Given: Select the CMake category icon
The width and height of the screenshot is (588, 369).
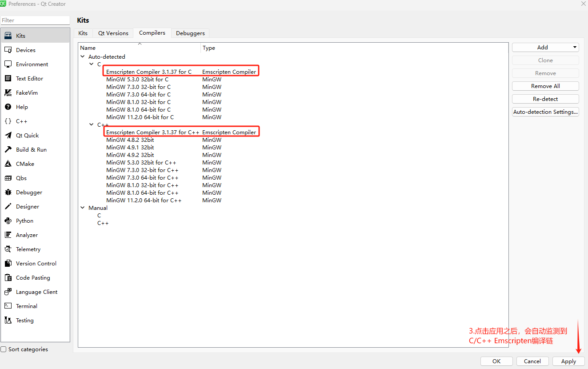Looking at the screenshot, I should (8, 164).
